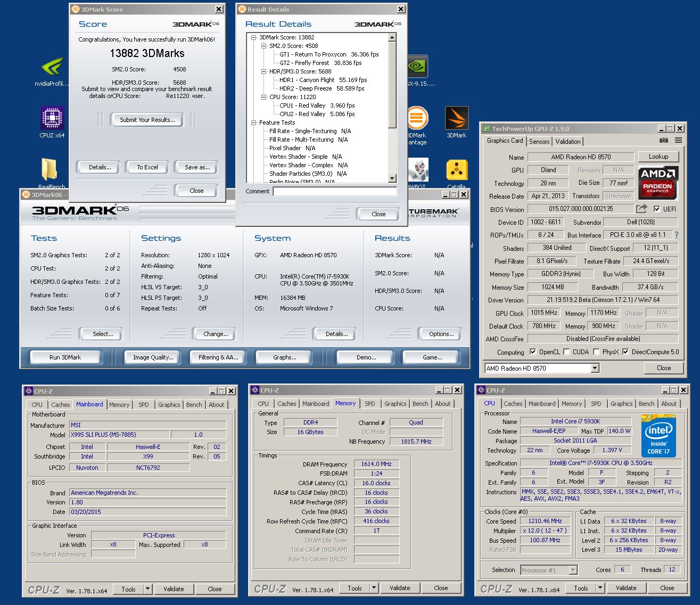Click the GPU-Z title bar icon
Viewport: 700px width, 605px height.
486,128
